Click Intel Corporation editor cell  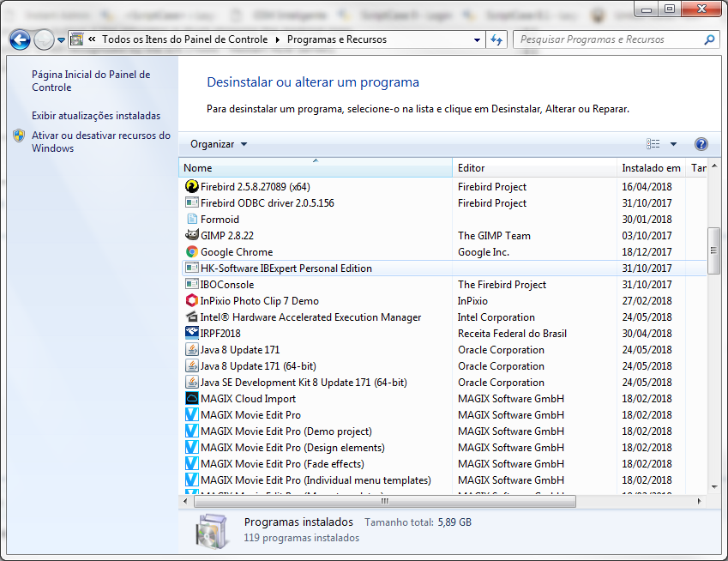coord(496,317)
